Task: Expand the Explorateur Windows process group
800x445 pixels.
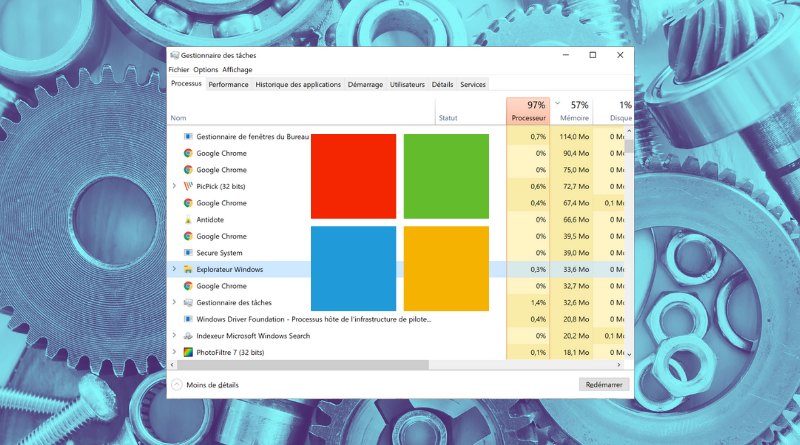Action: tap(174, 269)
